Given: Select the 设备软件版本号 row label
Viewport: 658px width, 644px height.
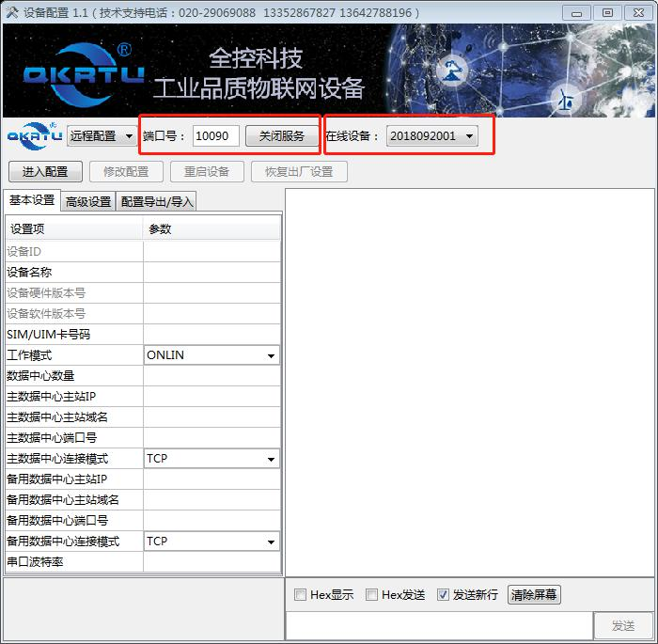Looking at the screenshot, I should [46, 314].
